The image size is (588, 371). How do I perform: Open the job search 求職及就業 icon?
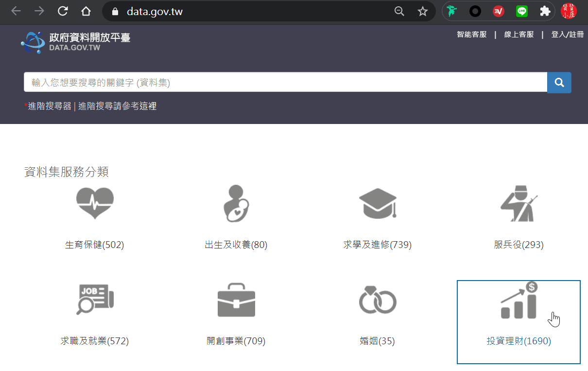pyautogui.click(x=95, y=299)
